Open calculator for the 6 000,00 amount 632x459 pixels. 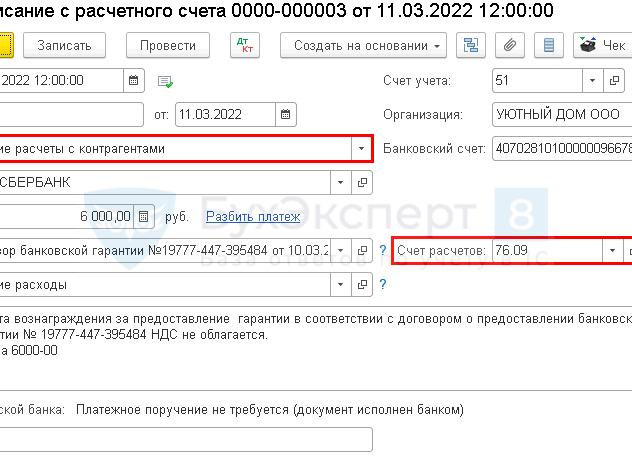click(x=143, y=217)
